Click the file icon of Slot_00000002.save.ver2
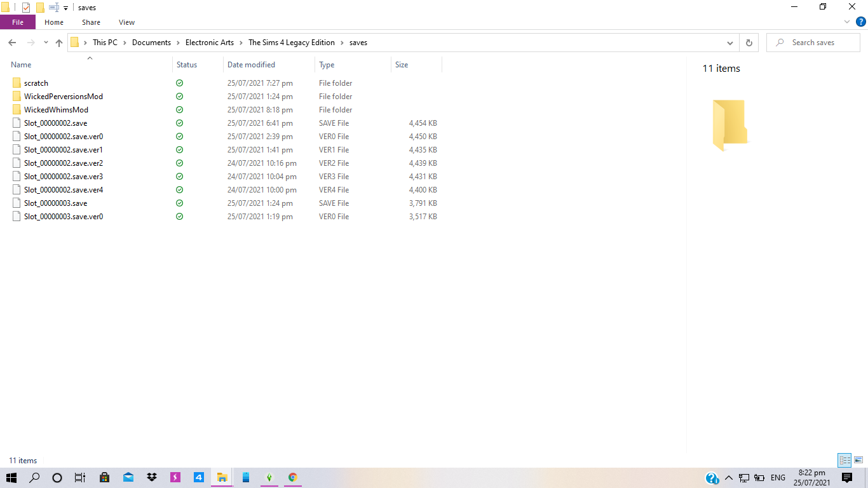This screenshot has height=488, width=868. 17,163
